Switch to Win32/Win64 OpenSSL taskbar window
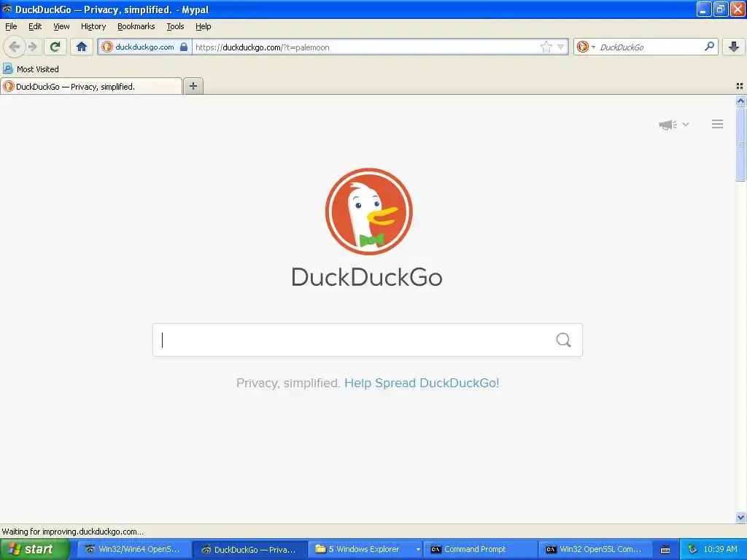The height and width of the screenshot is (560, 747). 133,550
